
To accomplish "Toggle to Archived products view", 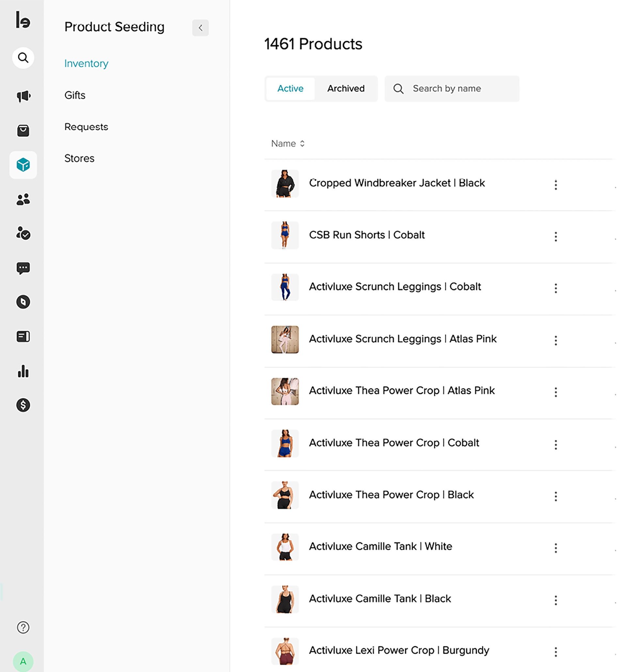I will (x=346, y=89).
